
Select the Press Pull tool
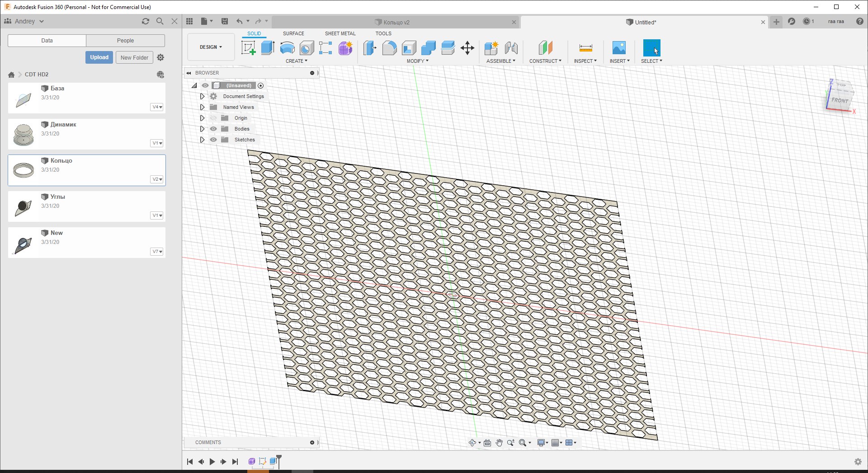[x=370, y=48]
